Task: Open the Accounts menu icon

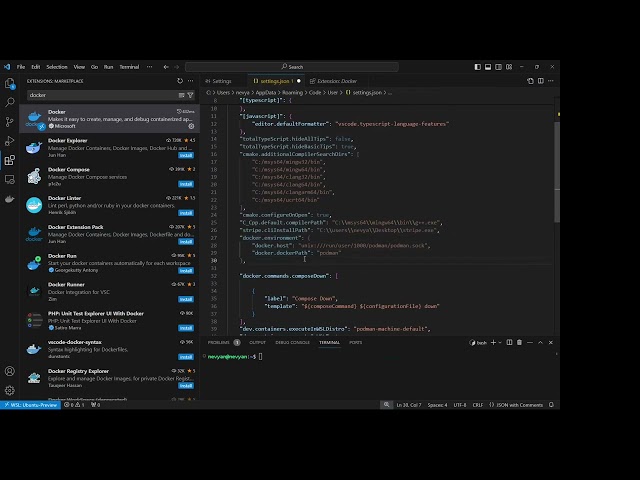Action: (10, 371)
